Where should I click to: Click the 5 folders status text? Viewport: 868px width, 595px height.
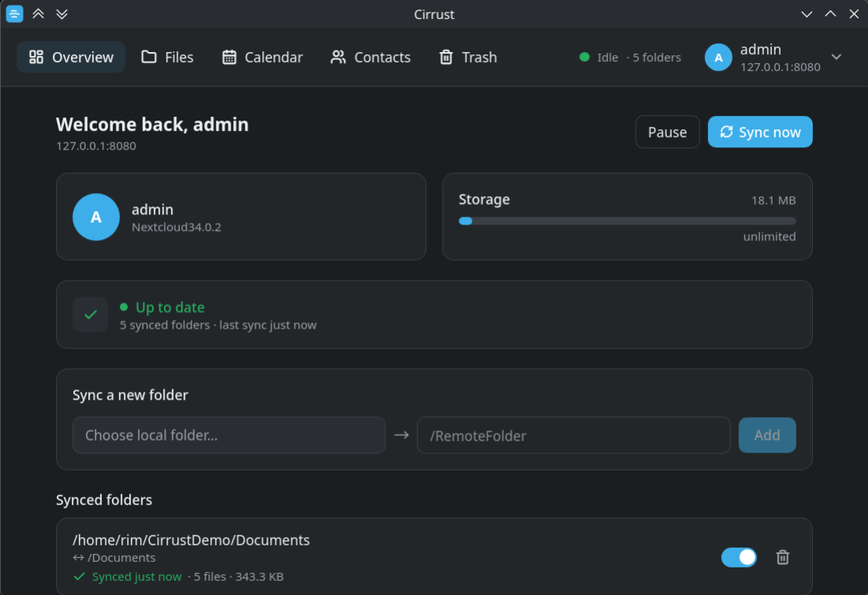tap(657, 58)
